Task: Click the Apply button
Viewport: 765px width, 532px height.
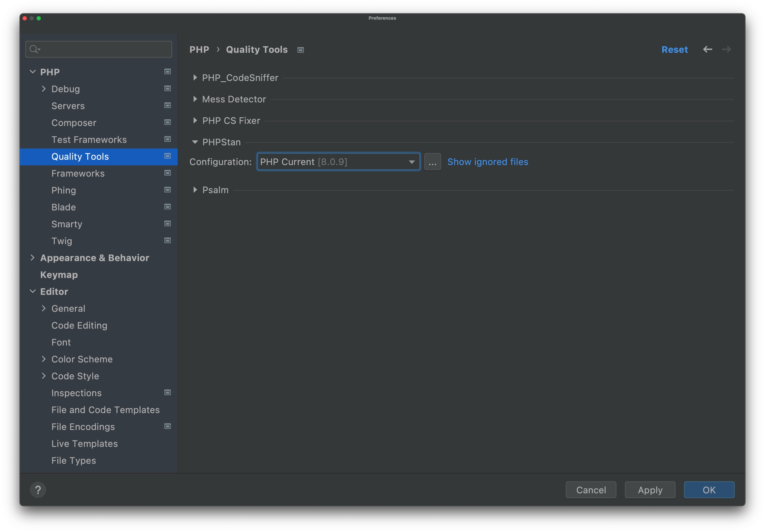Action: pos(650,490)
